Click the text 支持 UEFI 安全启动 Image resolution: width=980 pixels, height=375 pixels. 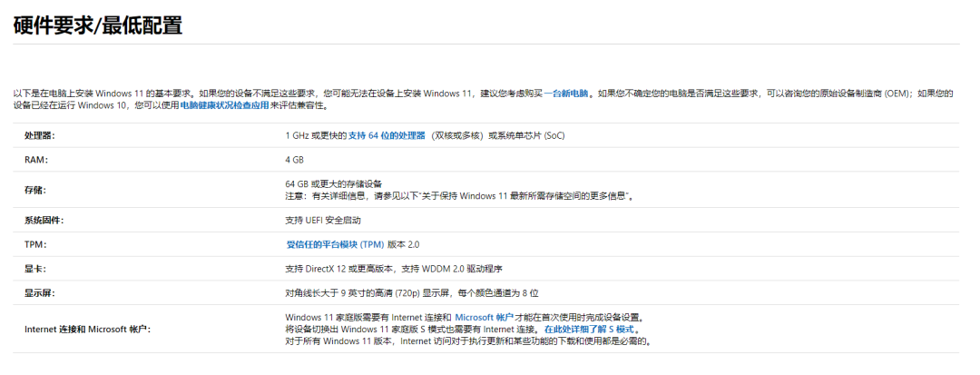pos(323,221)
